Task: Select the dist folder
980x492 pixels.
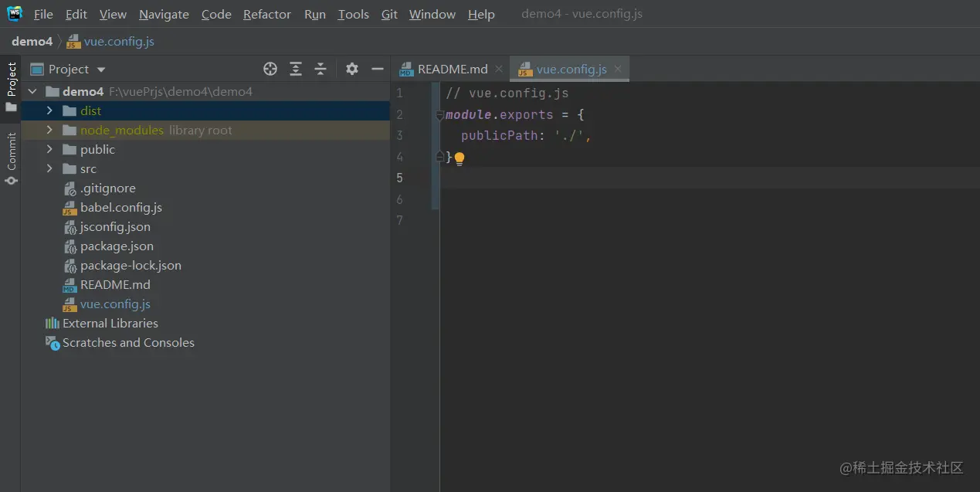Action: tap(206, 110)
